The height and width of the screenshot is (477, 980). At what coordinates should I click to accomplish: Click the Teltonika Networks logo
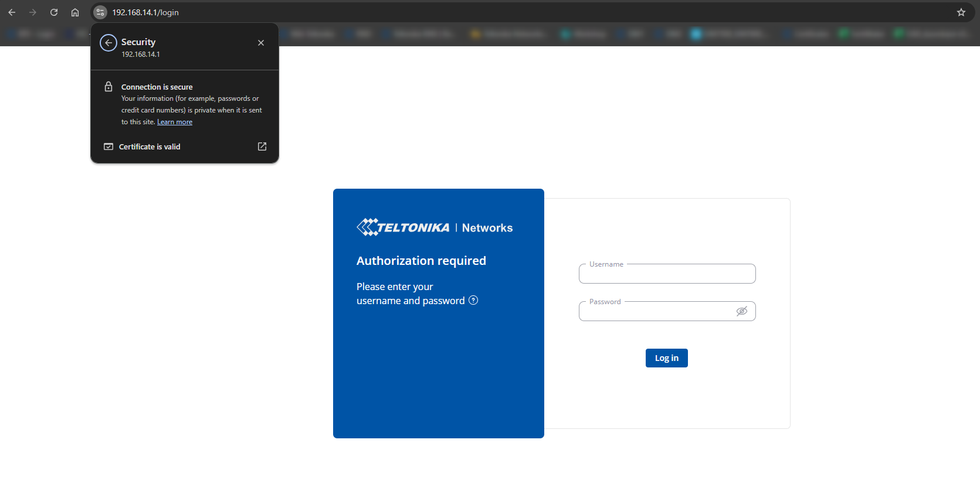[x=434, y=227]
